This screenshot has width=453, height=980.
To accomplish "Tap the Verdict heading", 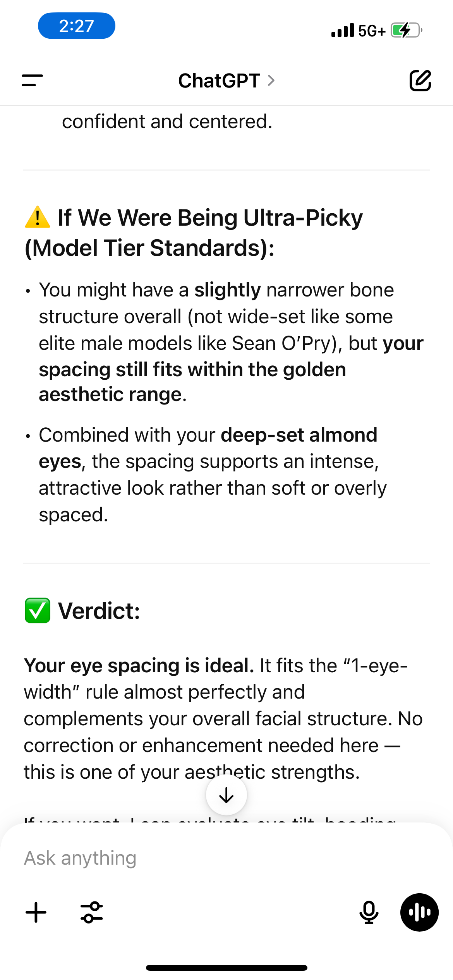I will [x=99, y=611].
